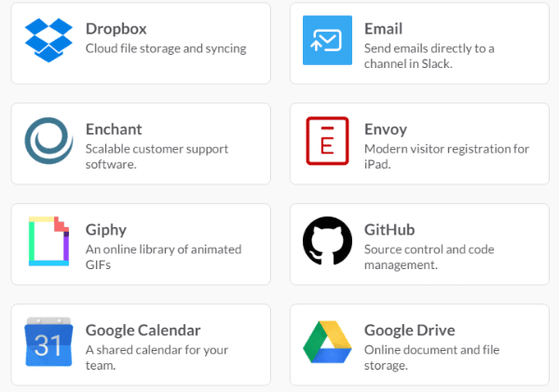
Task: Click the Google Calendar 31 icon
Action: [x=48, y=342]
